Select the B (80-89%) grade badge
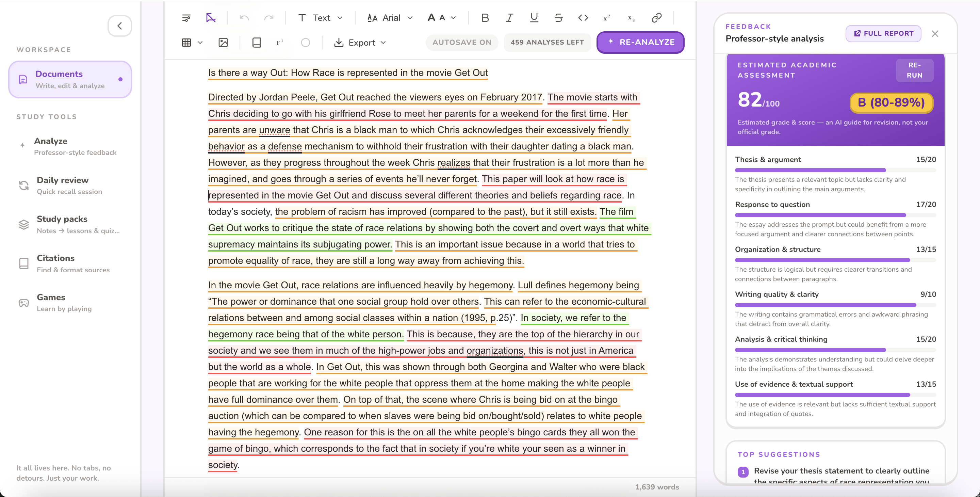Screen dimensions: 980x497 click(x=891, y=103)
